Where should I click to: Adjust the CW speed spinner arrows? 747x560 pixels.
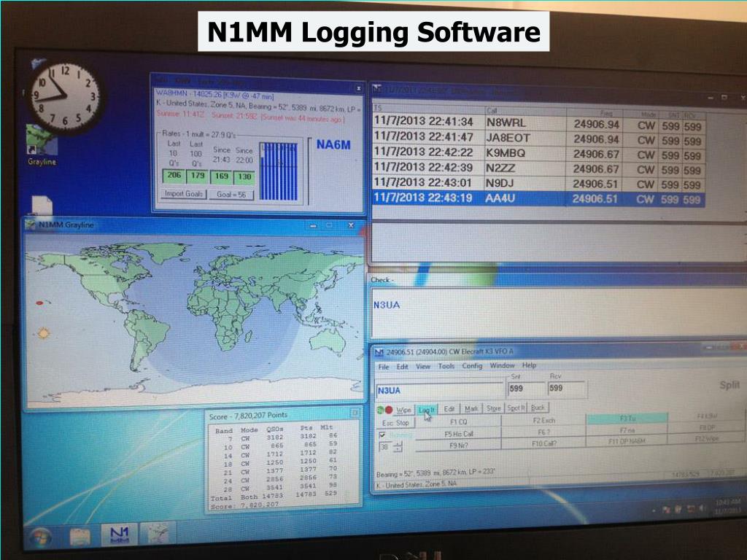coord(398,447)
